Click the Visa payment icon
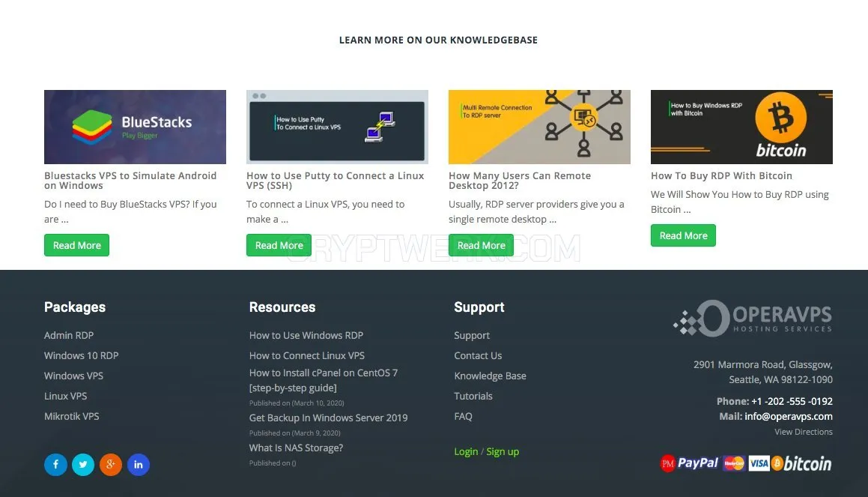Image resolution: width=868 pixels, height=497 pixels. (x=759, y=463)
